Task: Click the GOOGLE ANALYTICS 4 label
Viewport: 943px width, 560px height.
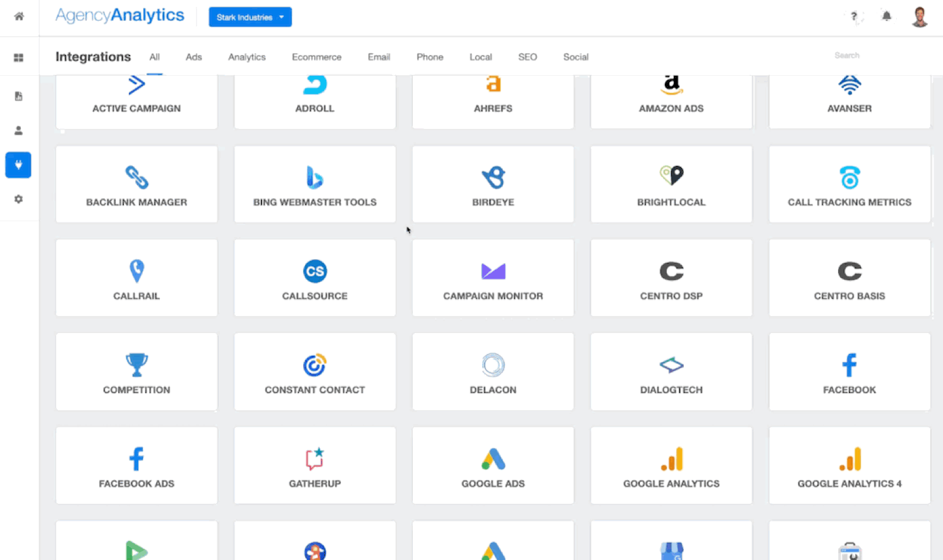Action: pos(849,484)
